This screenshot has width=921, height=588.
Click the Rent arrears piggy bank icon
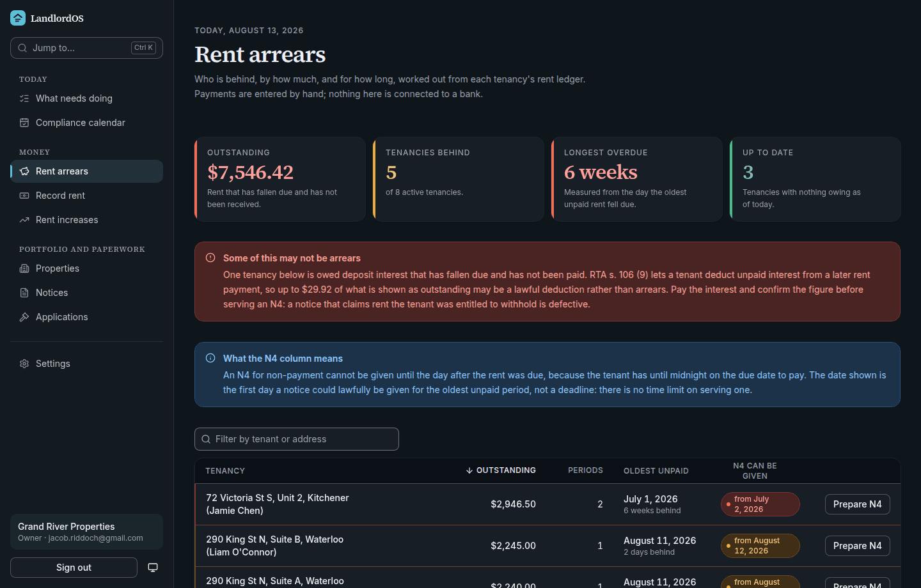tap(24, 171)
